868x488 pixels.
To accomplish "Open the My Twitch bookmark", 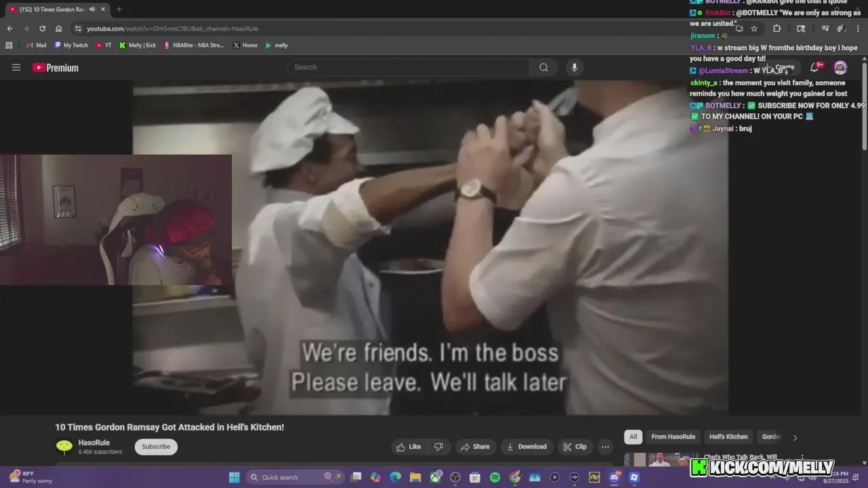I will [x=71, y=45].
